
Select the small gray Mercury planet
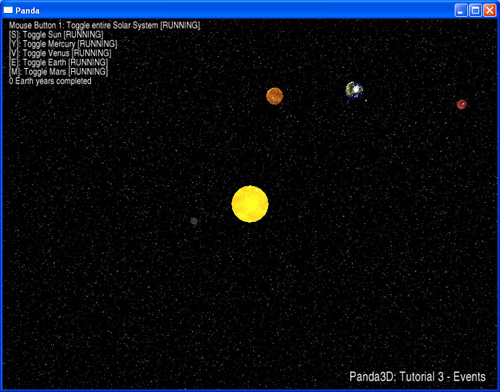pyautogui.click(x=194, y=221)
